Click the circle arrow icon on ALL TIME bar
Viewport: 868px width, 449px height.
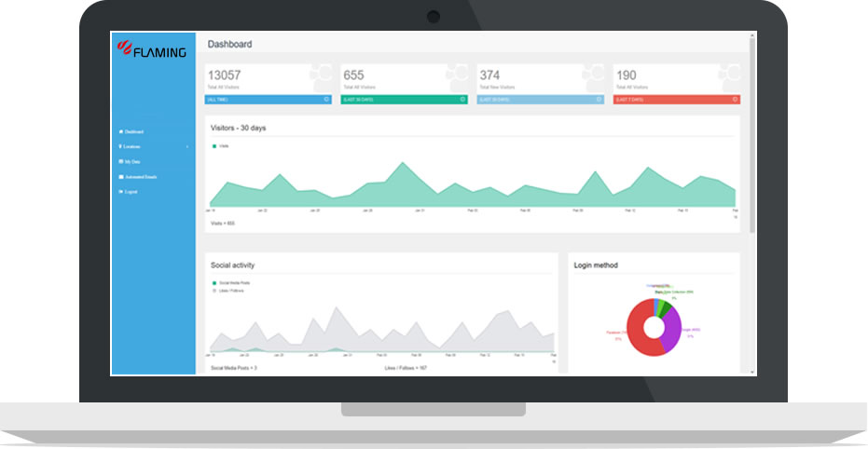coord(326,100)
